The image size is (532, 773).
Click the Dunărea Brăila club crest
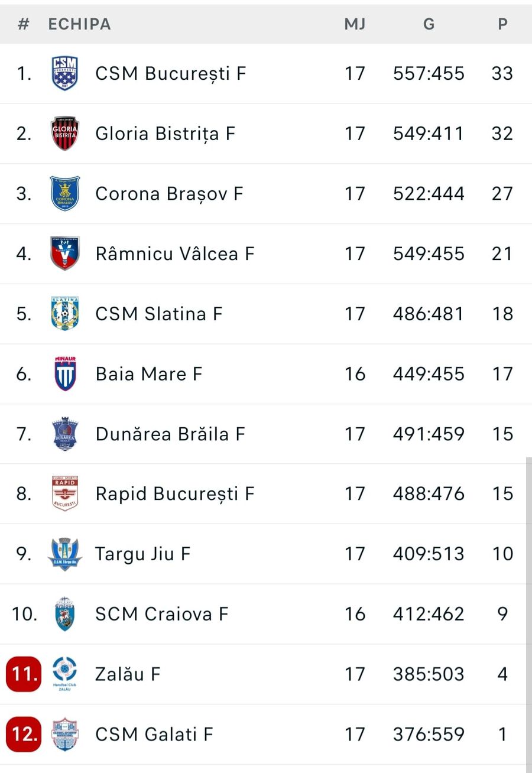[65, 434]
